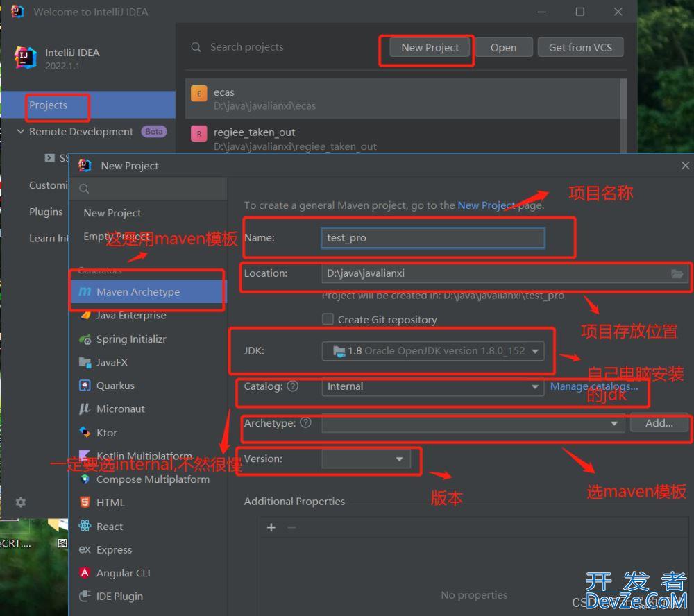Click the JavaFX generator icon
Image resolution: width=694 pixels, height=616 pixels.
(x=85, y=362)
